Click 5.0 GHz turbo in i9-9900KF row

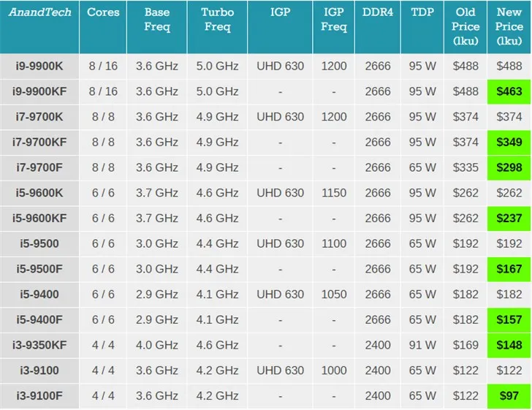(x=217, y=91)
